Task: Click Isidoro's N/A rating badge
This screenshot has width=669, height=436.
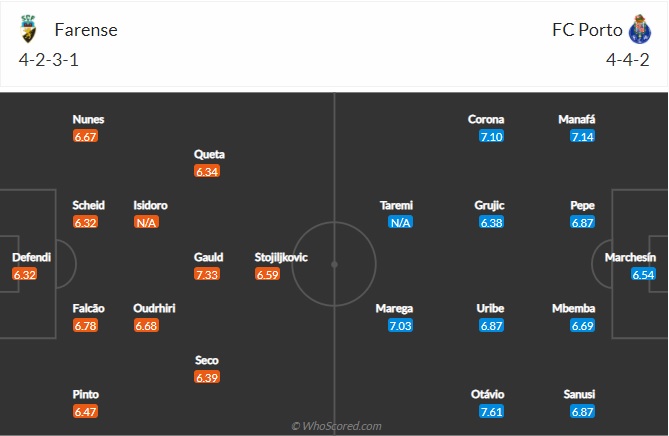Action: [x=146, y=222]
